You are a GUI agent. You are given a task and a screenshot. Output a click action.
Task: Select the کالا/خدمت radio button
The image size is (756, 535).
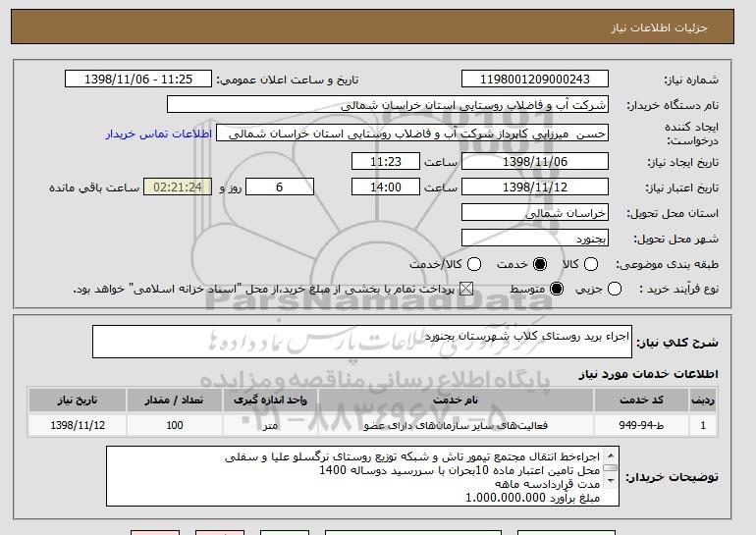[474, 264]
